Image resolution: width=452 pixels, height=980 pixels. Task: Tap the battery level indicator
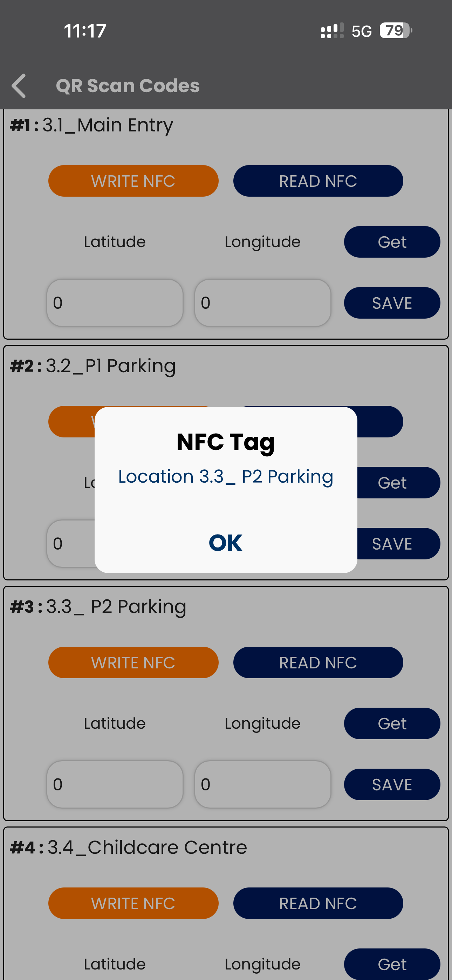pyautogui.click(x=395, y=30)
